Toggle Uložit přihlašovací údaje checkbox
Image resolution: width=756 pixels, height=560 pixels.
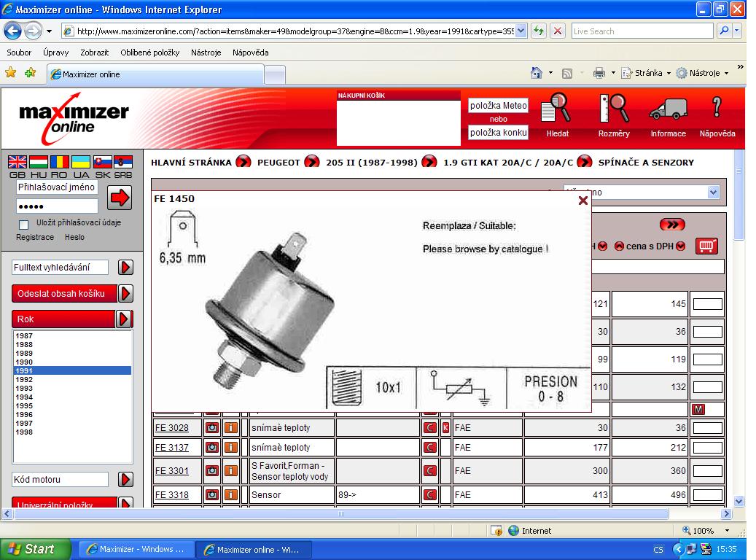click(23, 224)
